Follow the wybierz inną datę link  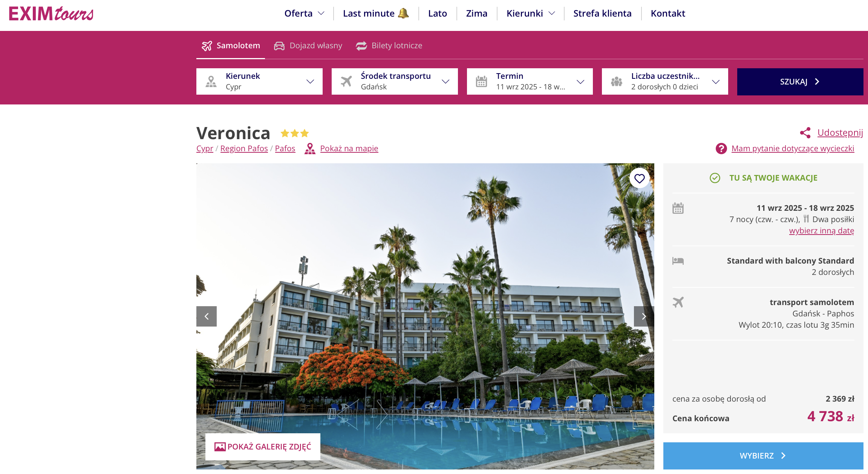coord(822,230)
